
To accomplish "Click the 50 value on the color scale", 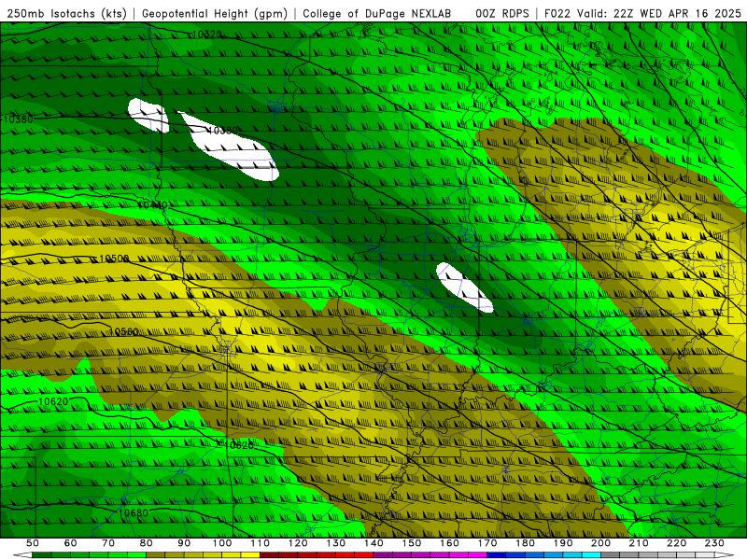I will [33, 543].
